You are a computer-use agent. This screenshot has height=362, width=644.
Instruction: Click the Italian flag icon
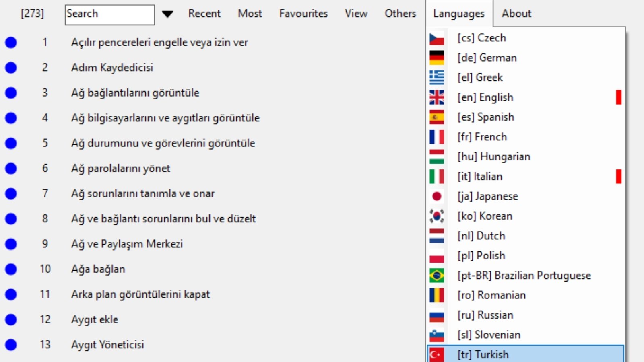(437, 177)
